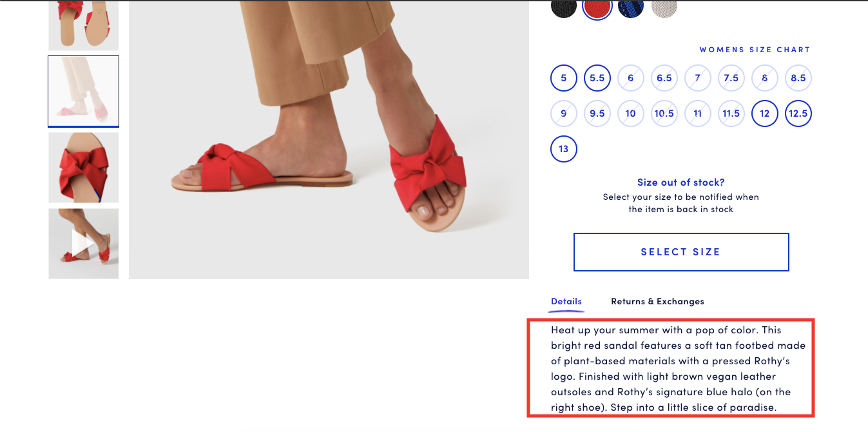Select size 5

pyautogui.click(x=564, y=78)
